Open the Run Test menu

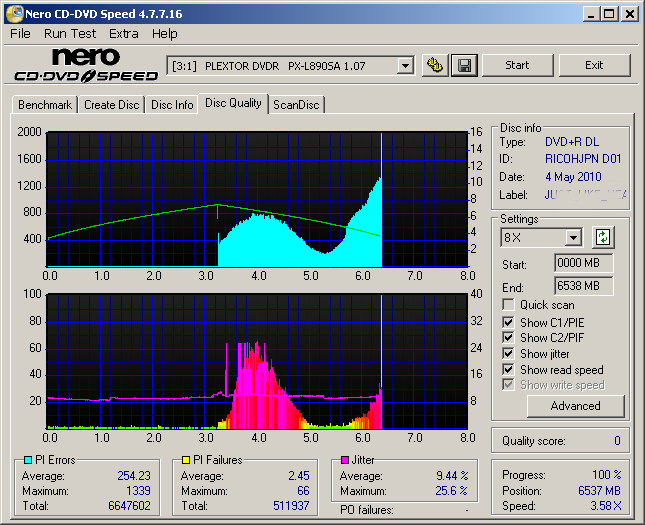(x=70, y=33)
